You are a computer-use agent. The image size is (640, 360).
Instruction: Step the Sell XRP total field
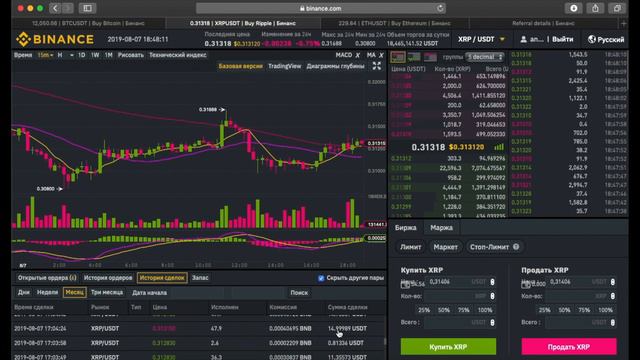(613, 322)
